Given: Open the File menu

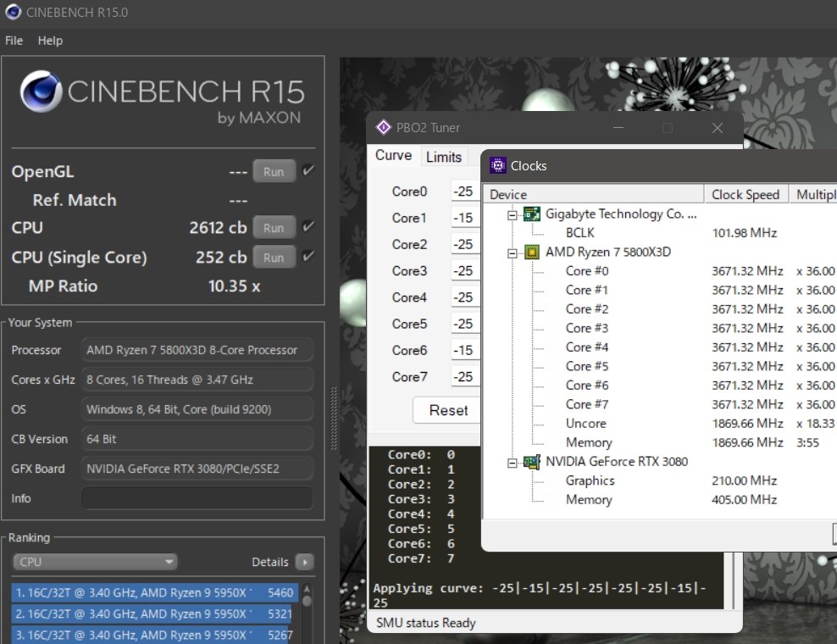Looking at the screenshot, I should (14, 41).
